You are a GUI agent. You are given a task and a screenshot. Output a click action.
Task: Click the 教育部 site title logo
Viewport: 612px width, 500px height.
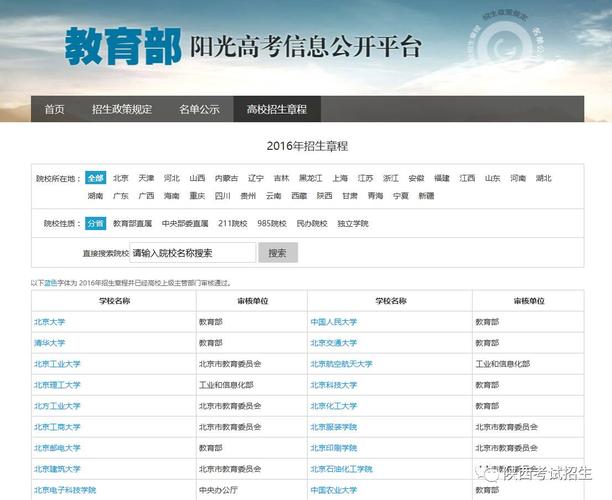pyautogui.click(x=123, y=46)
